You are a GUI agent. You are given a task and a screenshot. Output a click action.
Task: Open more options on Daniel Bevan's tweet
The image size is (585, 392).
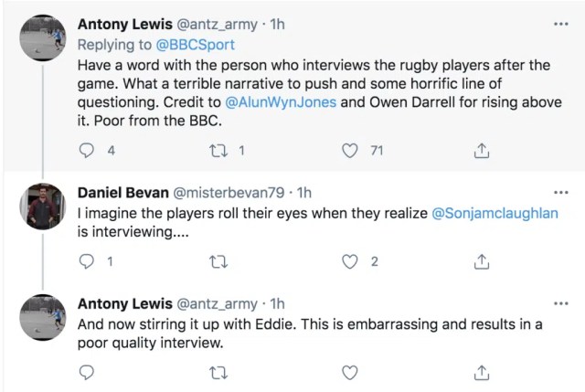pyautogui.click(x=560, y=193)
